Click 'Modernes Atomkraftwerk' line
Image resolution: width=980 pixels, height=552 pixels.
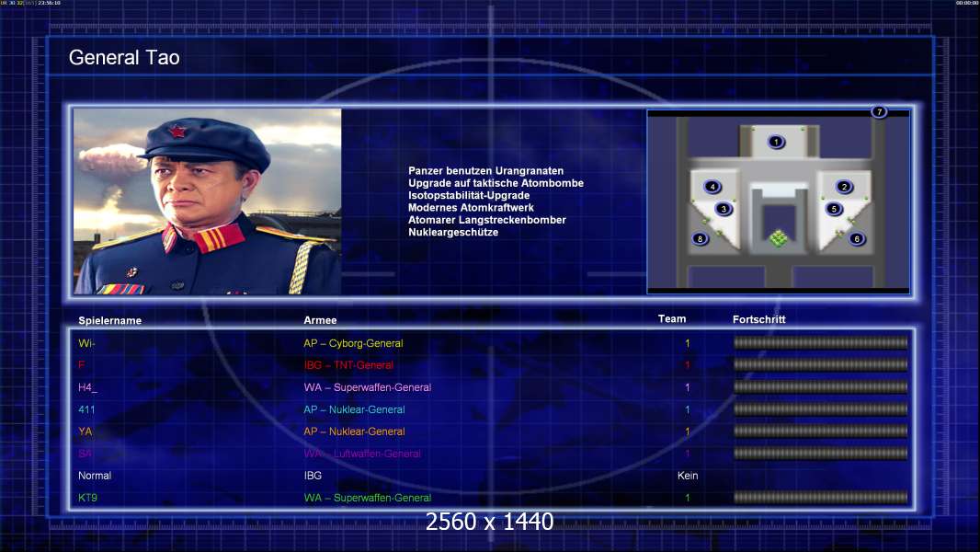point(471,208)
